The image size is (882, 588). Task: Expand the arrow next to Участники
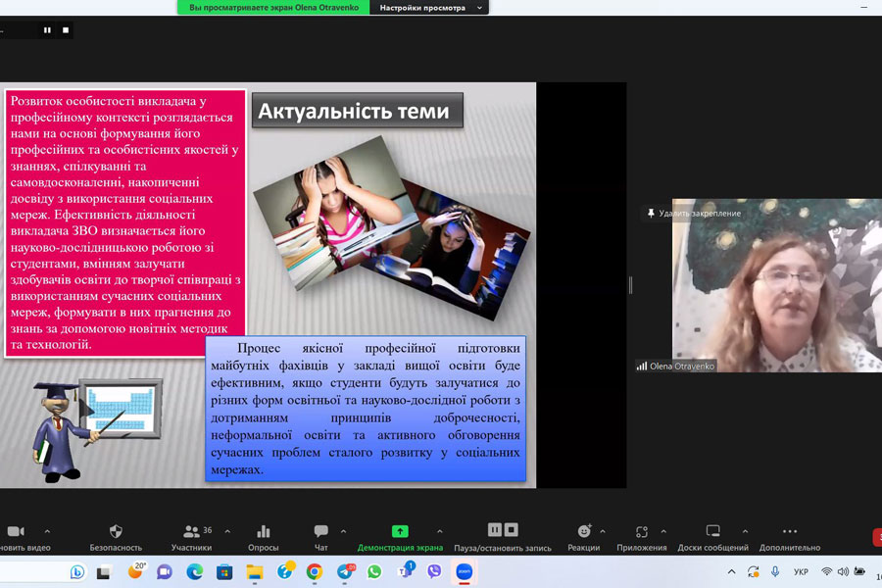(x=227, y=531)
